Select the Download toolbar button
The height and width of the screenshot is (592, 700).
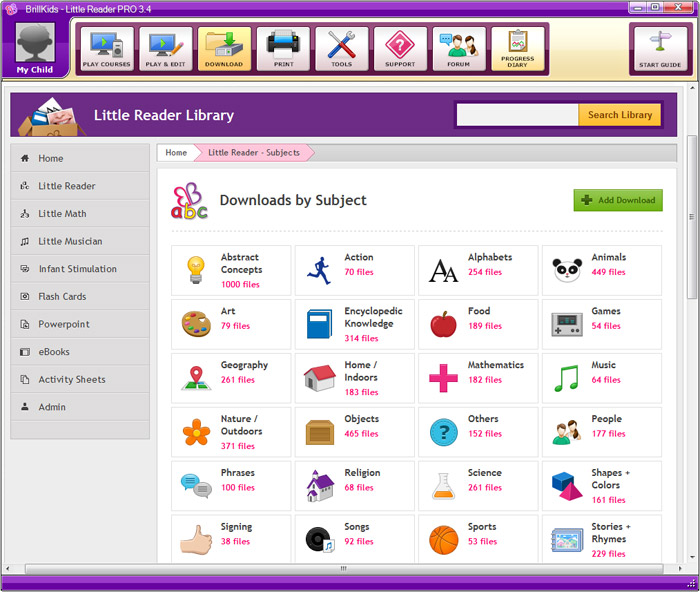click(x=224, y=49)
